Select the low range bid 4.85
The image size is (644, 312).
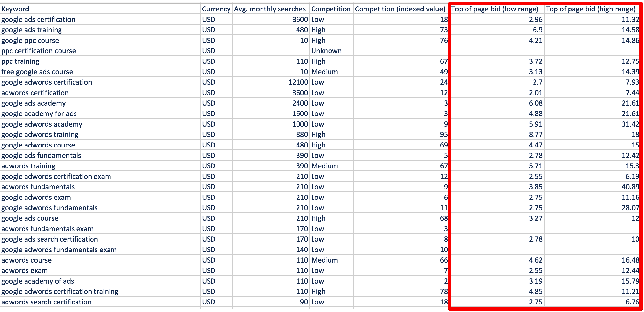(497, 291)
